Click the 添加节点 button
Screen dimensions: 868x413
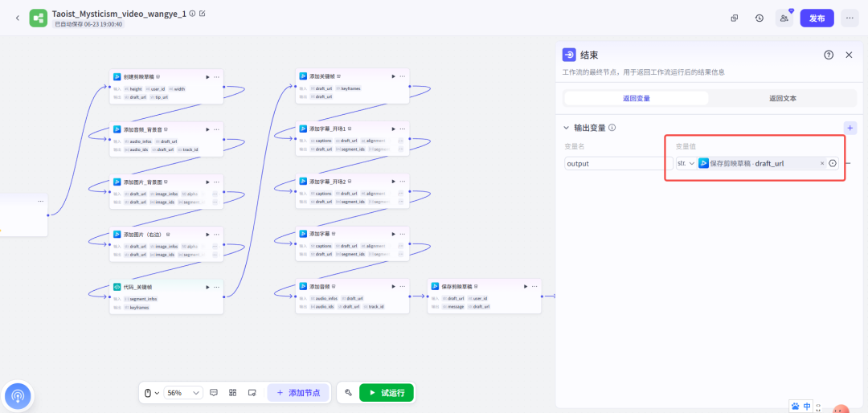tap(298, 393)
